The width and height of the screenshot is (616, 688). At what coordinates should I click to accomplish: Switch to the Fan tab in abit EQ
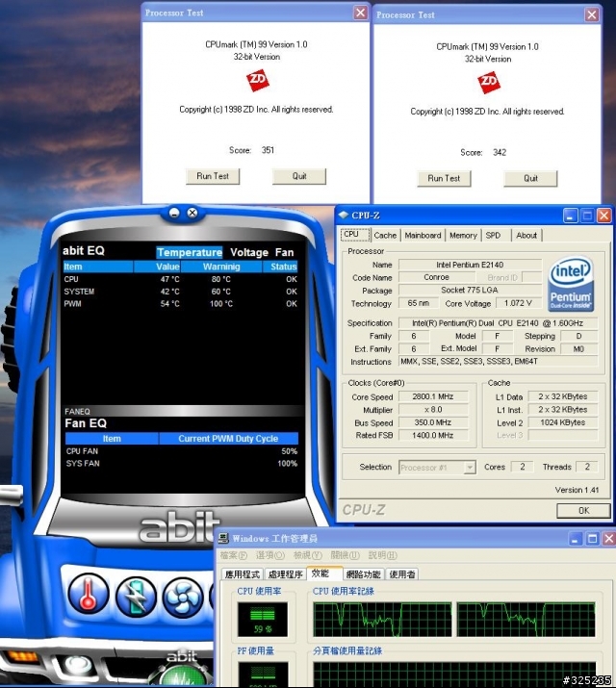(284, 252)
